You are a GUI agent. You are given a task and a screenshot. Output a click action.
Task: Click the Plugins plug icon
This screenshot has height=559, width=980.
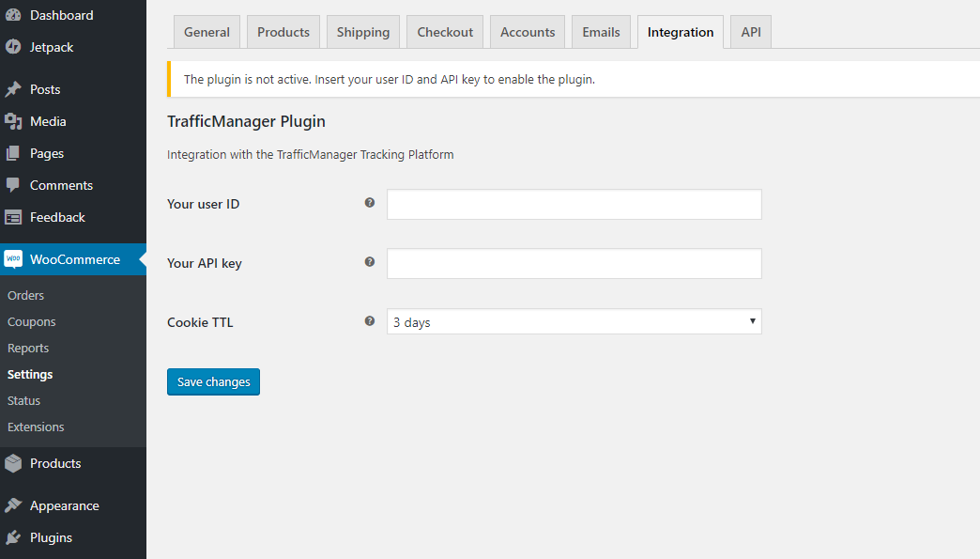coord(12,537)
